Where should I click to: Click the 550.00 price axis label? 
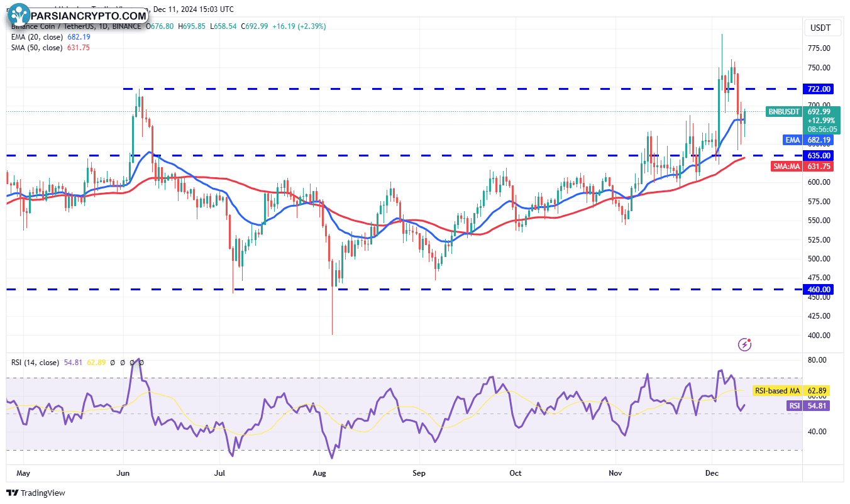[x=819, y=221]
